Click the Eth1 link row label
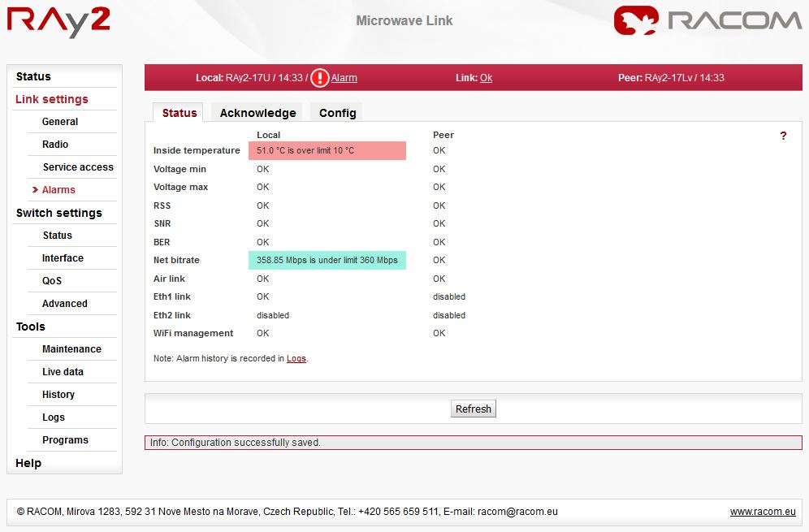 click(172, 296)
